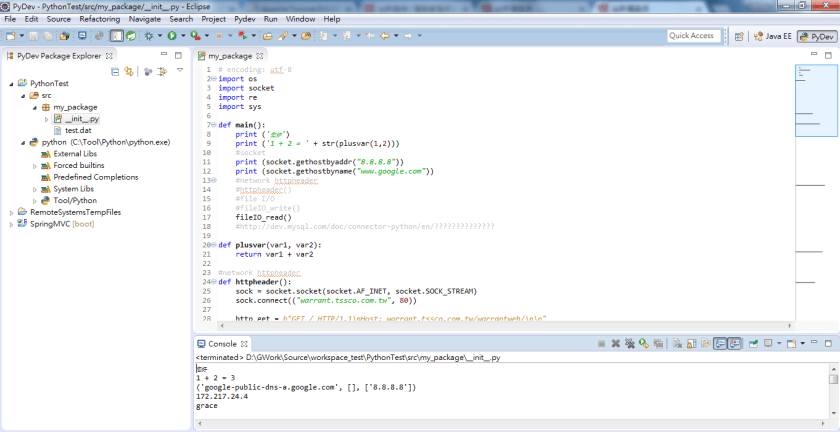This screenshot has height=432, width=840.
Task: Click the Debug bug icon in toolbar
Action: pos(150,36)
